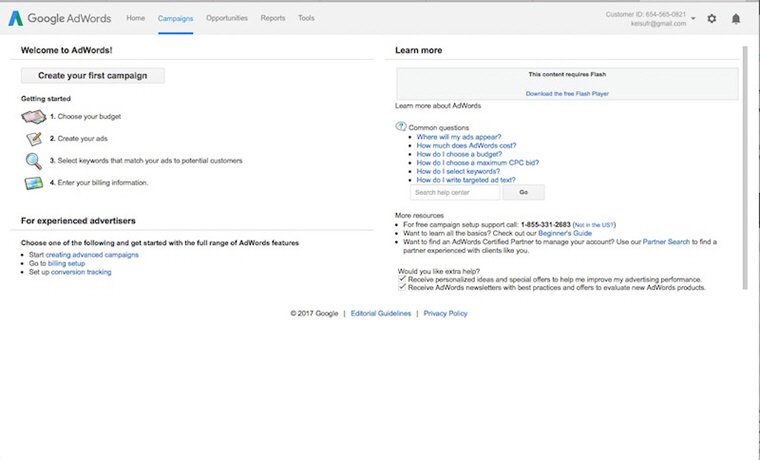Screen dimensions: 760x460
Task: Click the budget money icon
Action: [33, 117]
